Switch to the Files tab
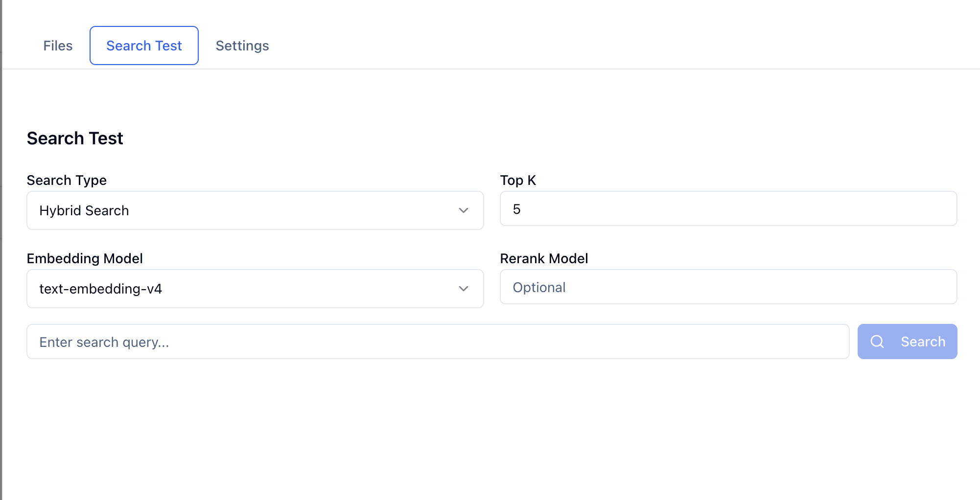980x500 pixels. pos(58,45)
